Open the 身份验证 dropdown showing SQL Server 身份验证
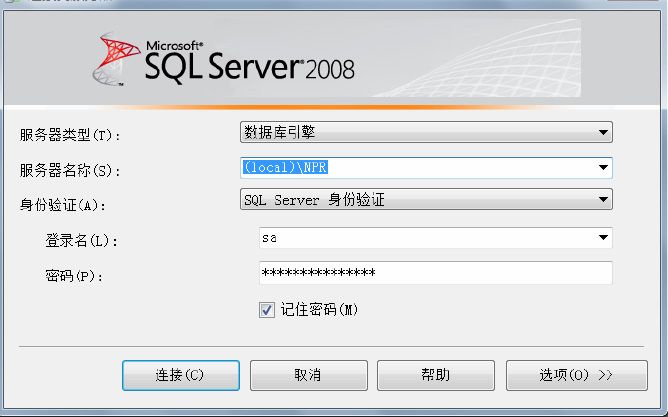Image resolution: width=668 pixels, height=417 pixels. tap(426, 199)
